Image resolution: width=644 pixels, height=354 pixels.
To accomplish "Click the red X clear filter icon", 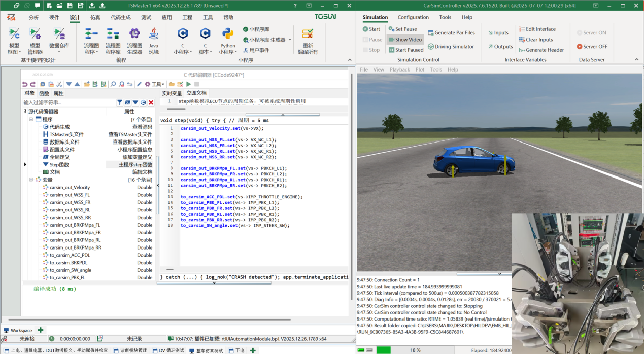I will (151, 102).
